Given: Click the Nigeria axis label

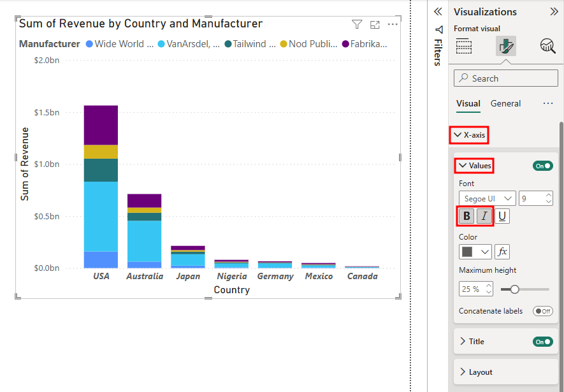Looking at the screenshot, I should pos(232,276).
